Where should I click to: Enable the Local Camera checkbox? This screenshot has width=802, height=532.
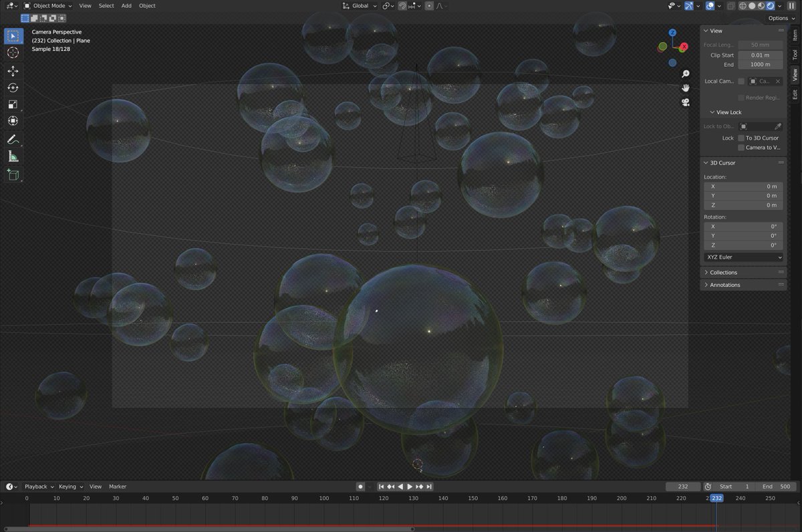point(741,81)
